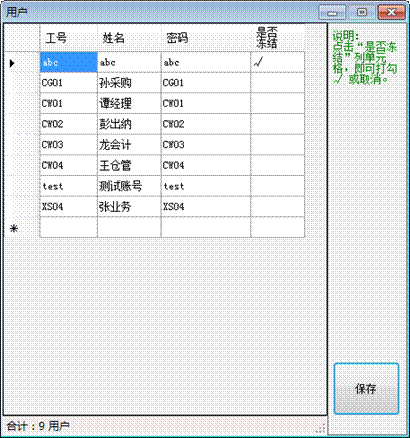This screenshot has width=410, height=438.
Task: Select the CW02 工号 cell
Action: pyautogui.click(x=69, y=124)
